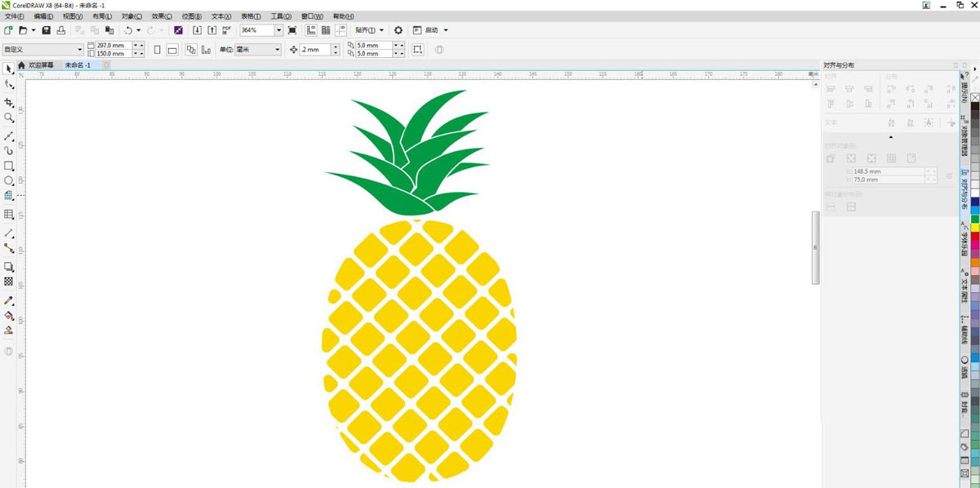980x488 pixels.
Task: Pick the yellow swatch in color palette
Action: 975,228
